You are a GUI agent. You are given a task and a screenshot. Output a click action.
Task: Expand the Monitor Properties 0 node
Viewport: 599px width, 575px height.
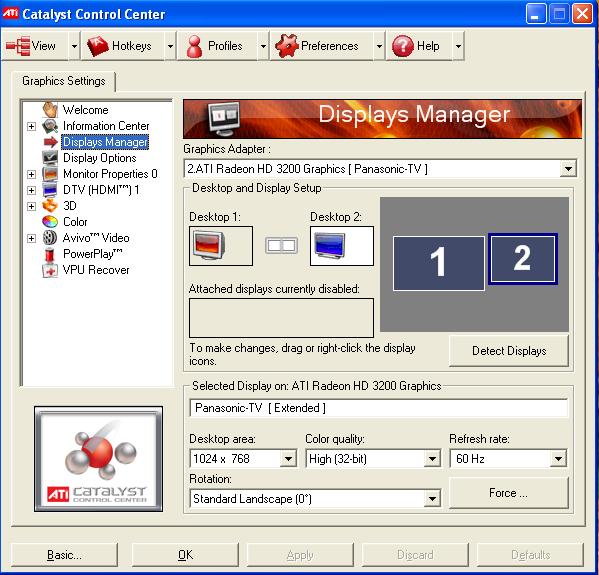click(x=32, y=174)
